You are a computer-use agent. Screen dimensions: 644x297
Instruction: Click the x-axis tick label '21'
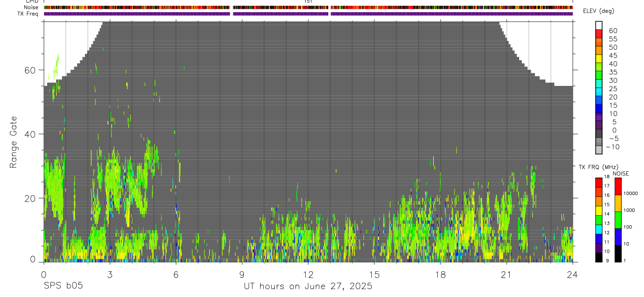[x=507, y=274]
